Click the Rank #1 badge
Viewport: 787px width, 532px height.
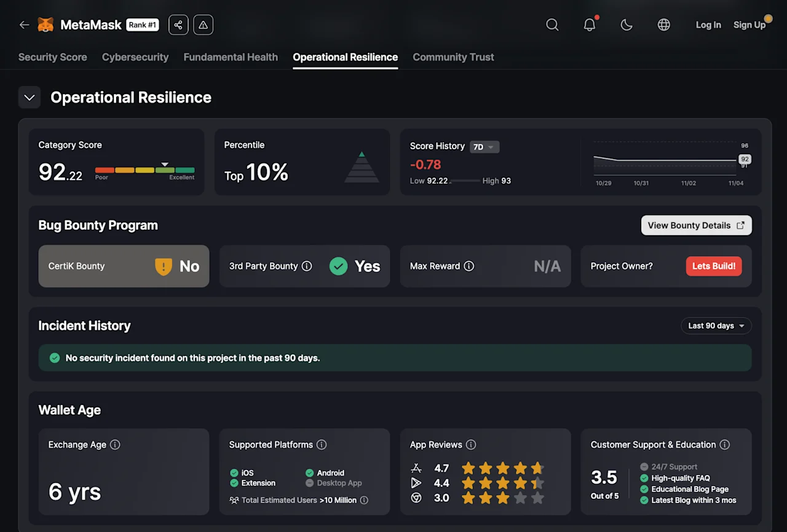tap(143, 25)
